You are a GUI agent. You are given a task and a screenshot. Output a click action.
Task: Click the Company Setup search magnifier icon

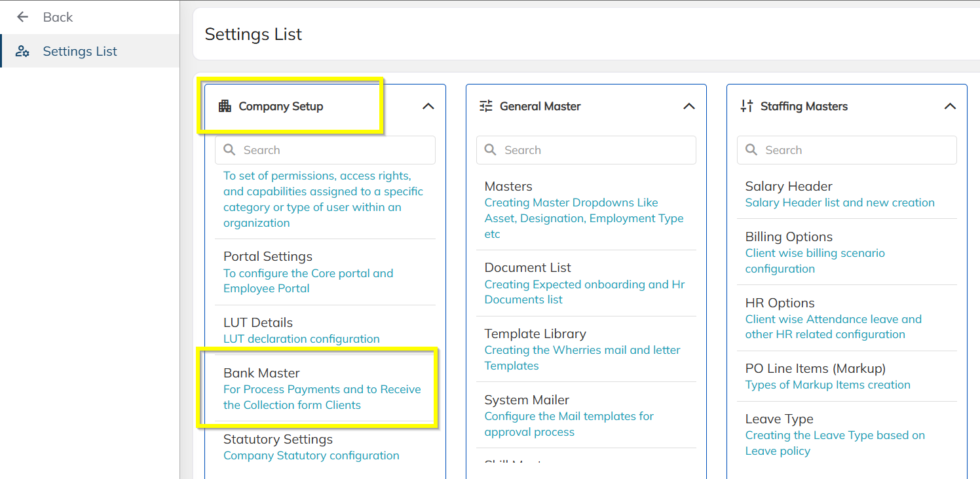(x=229, y=150)
